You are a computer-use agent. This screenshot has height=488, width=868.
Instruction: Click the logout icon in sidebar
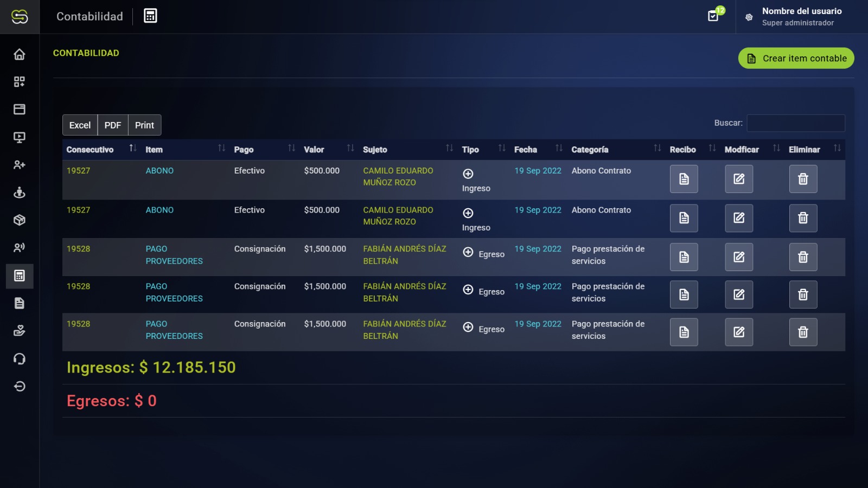(x=20, y=387)
